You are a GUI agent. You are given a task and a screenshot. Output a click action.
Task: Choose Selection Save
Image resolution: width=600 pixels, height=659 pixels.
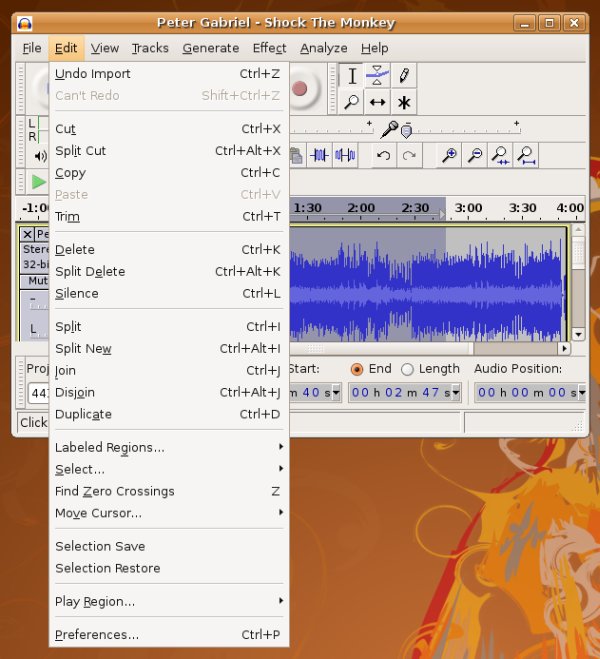tap(168, 546)
